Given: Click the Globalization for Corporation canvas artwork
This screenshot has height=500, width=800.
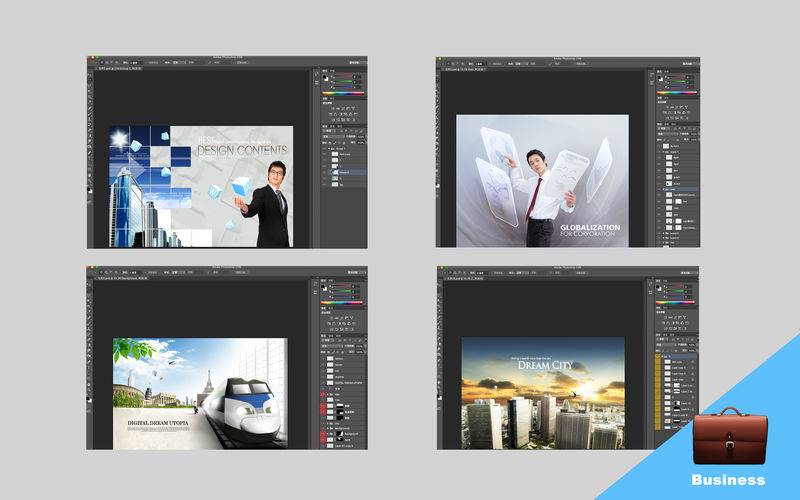Looking at the screenshot, I should pyautogui.click(x=542, y=181).
